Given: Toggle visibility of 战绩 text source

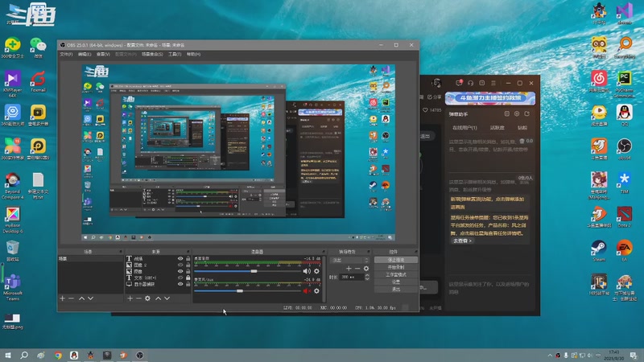Looking at the screenshot, I should tap(180, 258).
